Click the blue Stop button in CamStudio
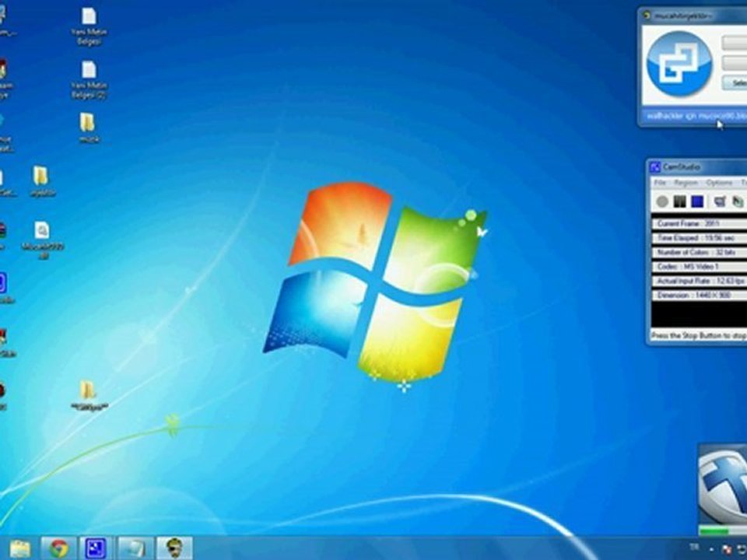 (697, 202)
